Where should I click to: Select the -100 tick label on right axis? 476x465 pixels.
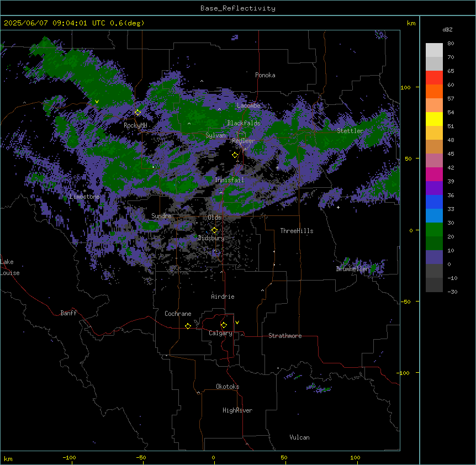click(404, 373)
